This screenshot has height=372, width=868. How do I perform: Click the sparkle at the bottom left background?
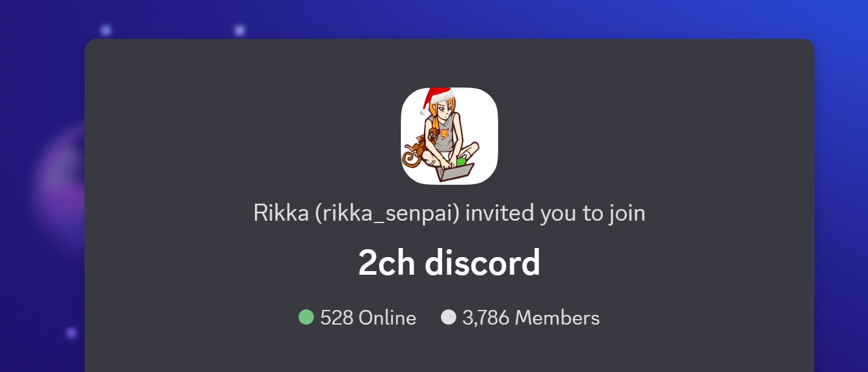(71, 332)
